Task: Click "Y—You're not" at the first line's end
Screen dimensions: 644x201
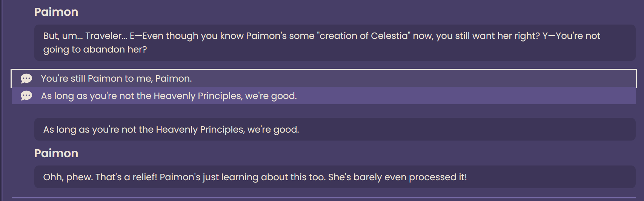Action: coord(571,36)
